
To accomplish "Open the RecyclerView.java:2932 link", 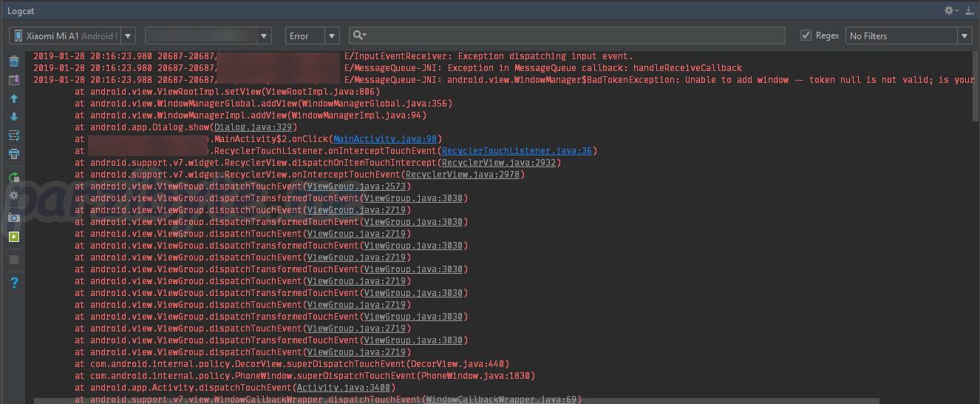I will point(499,163).
